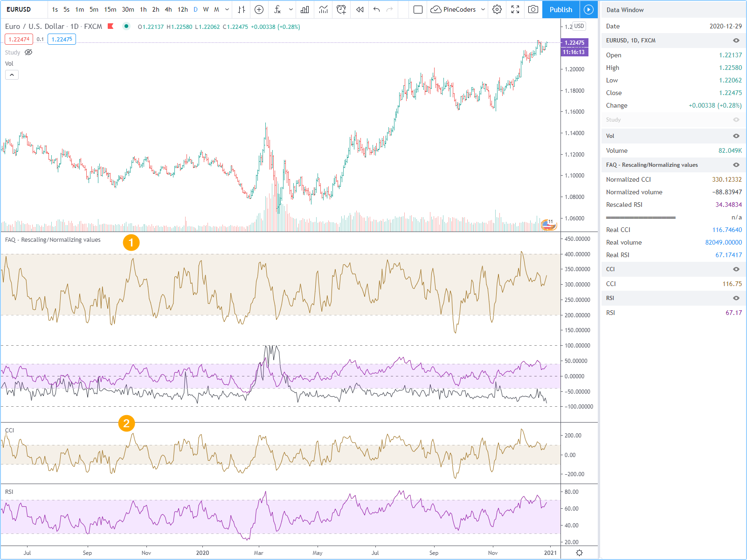This screenshot has height=560, width=747.
Task: Toggle visibility of the hidden Study indicator
Action: 28,52
